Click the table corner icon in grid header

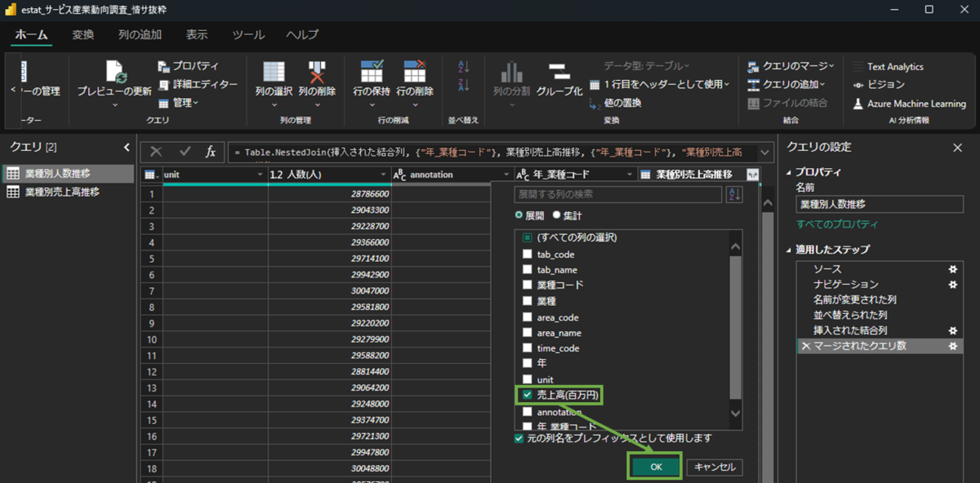tap(151, 175)
